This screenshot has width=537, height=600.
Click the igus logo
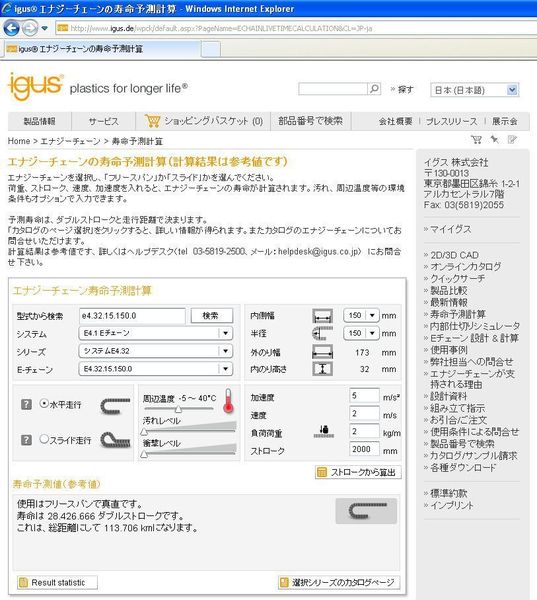coord(34,86)
